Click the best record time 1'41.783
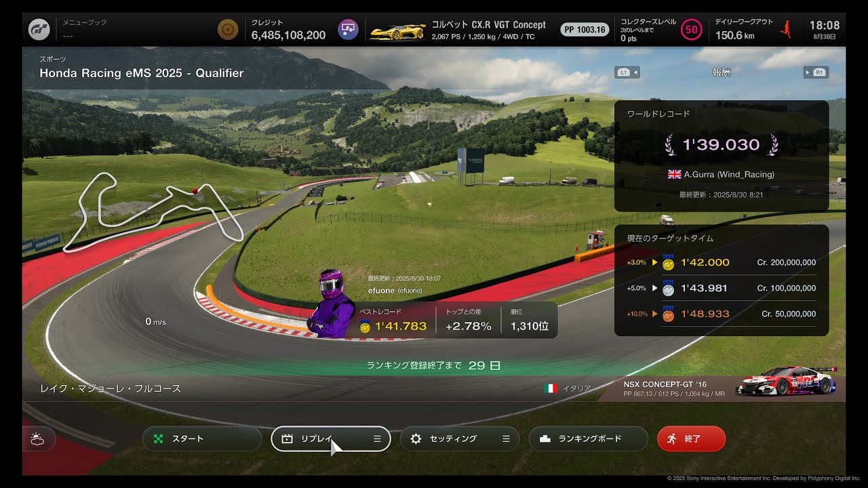This screenshot has height=488, width=868. tap(401, 327)
